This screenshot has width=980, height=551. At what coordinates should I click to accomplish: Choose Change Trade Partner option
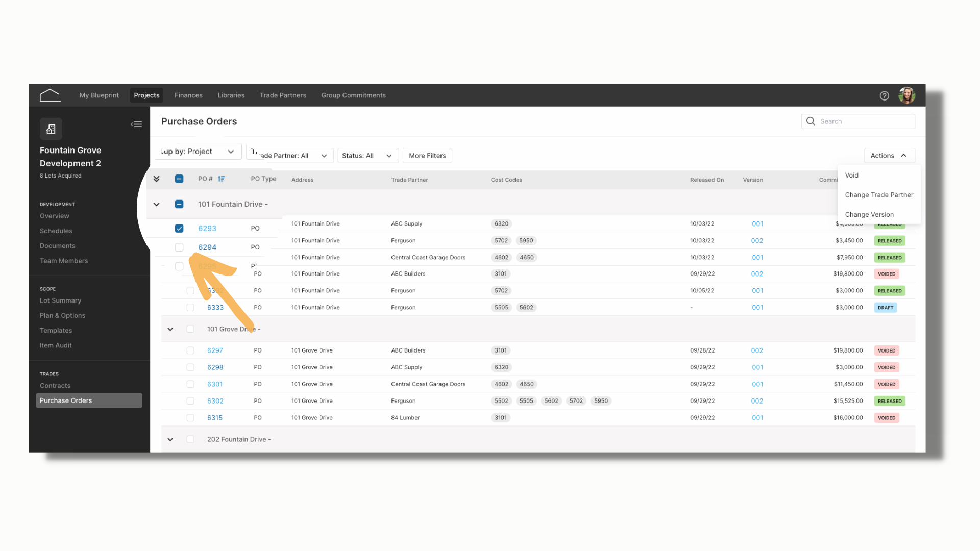click(879, 195)
